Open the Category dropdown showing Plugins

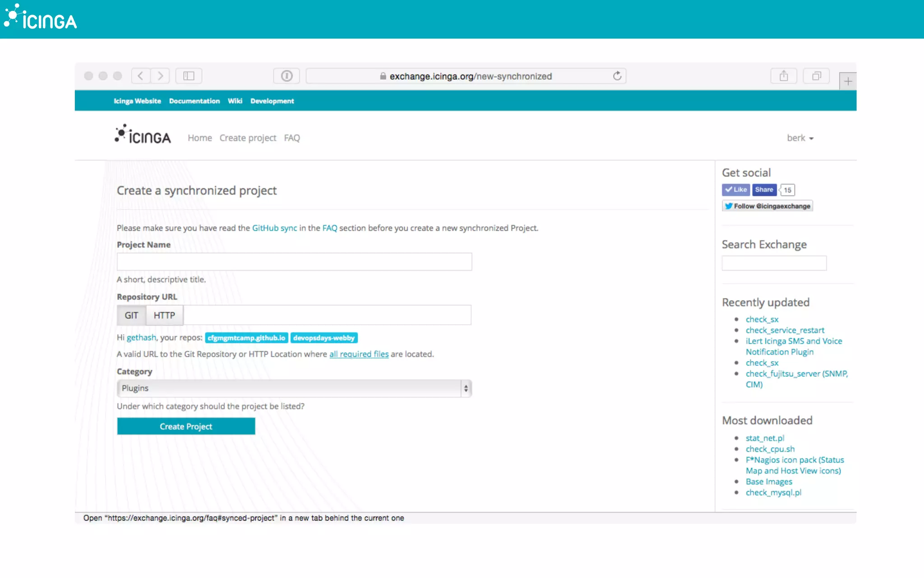294,388
